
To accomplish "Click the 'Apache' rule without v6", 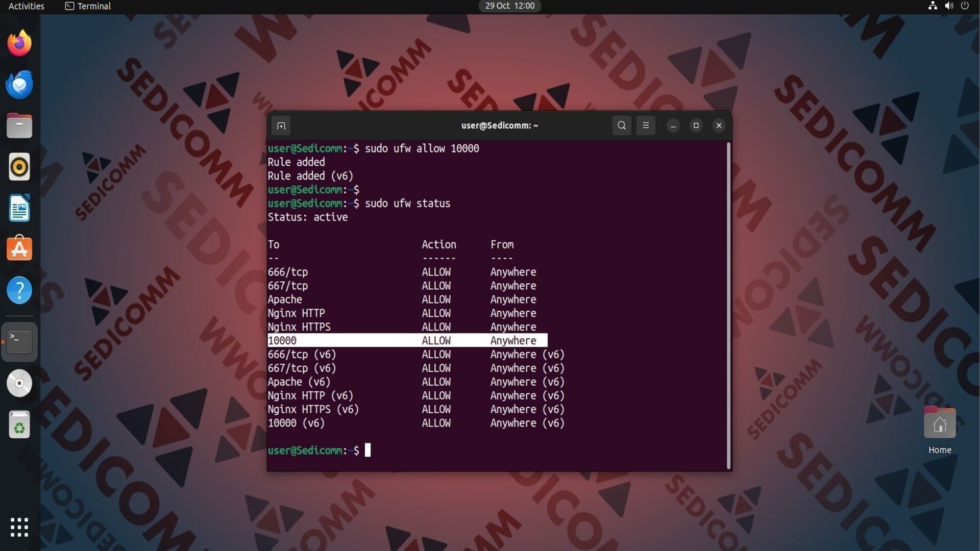I will [x=285, y=299].
